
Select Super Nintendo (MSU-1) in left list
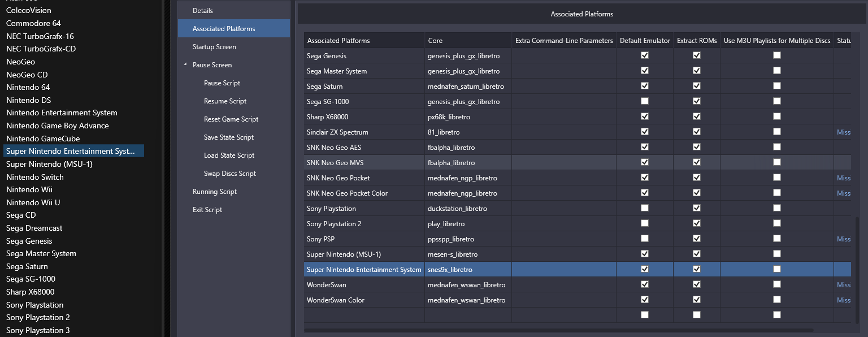click(x=49, y=164)
